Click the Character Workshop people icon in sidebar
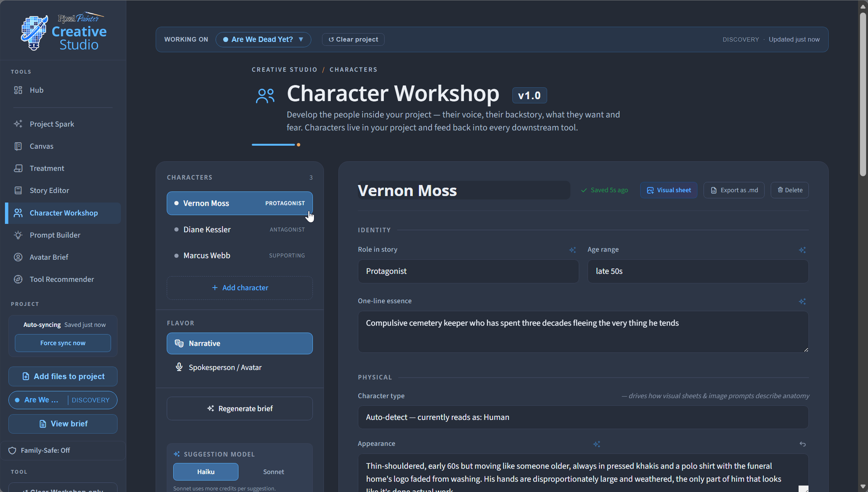 18,213
